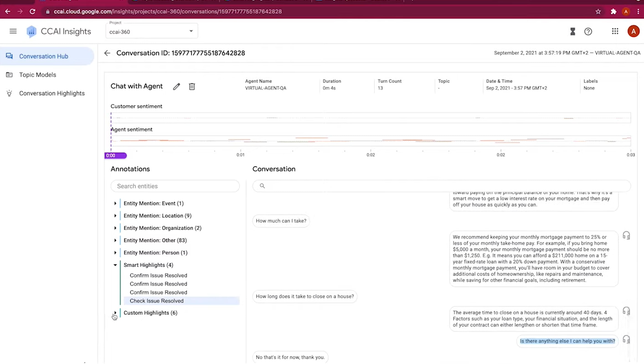Edit conversation name with the pencil icon
Screen dimensions: 644x364
[177, 86]
